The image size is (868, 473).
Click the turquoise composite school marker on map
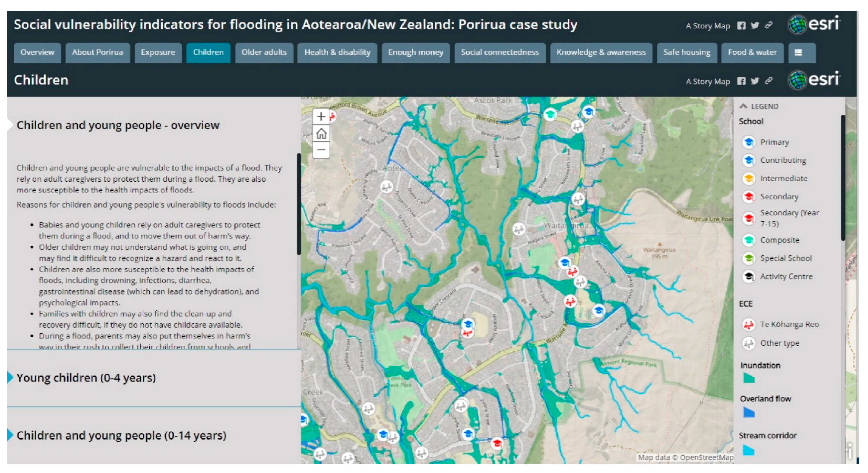550,115
